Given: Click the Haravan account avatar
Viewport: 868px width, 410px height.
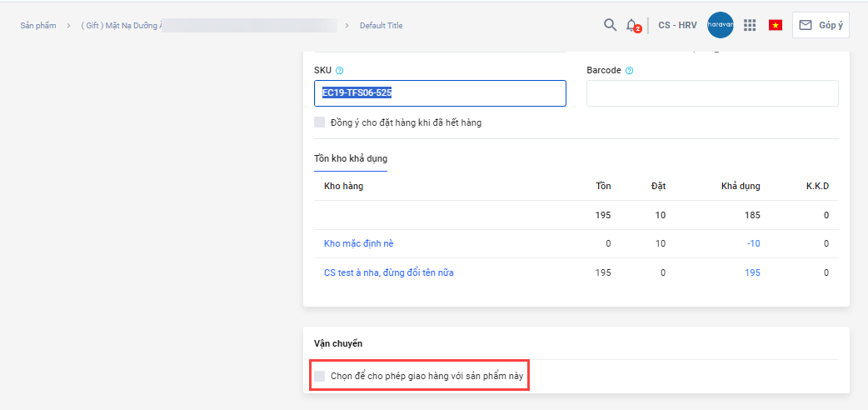Looking at the screenshot, I should tap(720, 25).
